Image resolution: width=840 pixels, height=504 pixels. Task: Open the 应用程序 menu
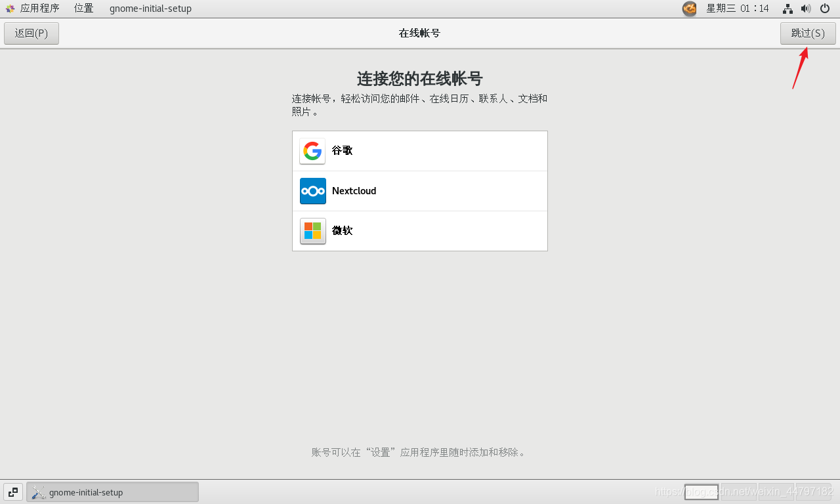coord(39,9)
